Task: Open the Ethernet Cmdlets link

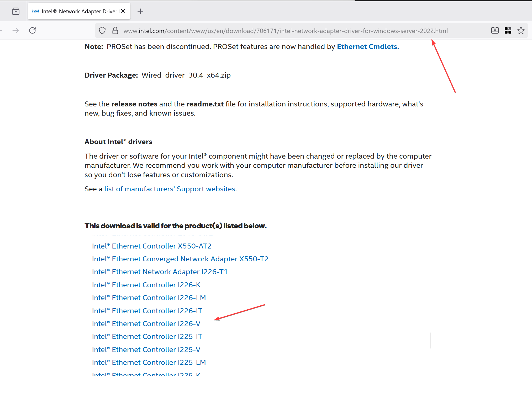Action: pyautogui.click(x=367, y=46)
